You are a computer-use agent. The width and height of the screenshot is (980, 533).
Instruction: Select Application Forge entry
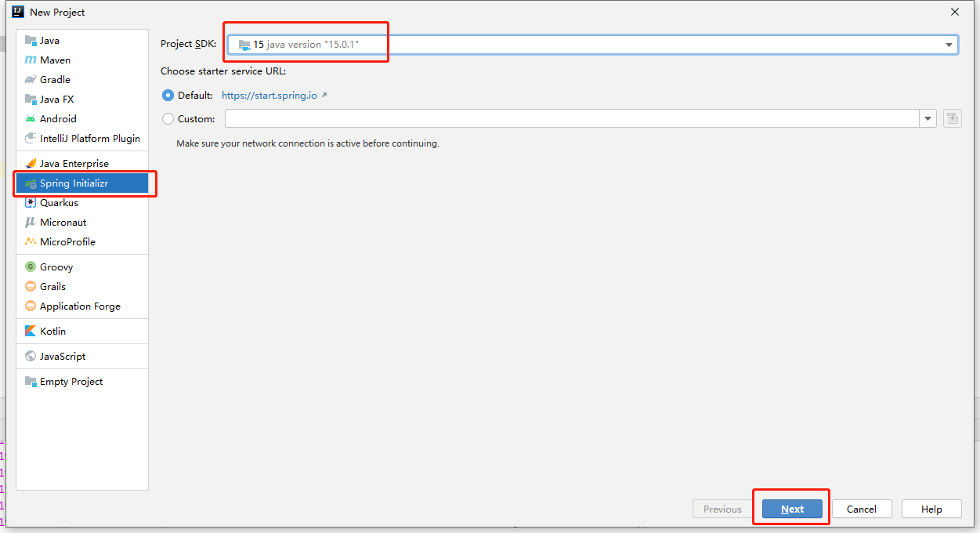[x=82, y=306]
